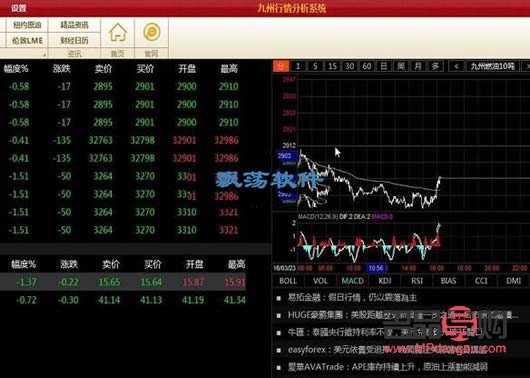Show the BIAS indicator
Viewport: 530px width, 378px height.
coord(449,281)
